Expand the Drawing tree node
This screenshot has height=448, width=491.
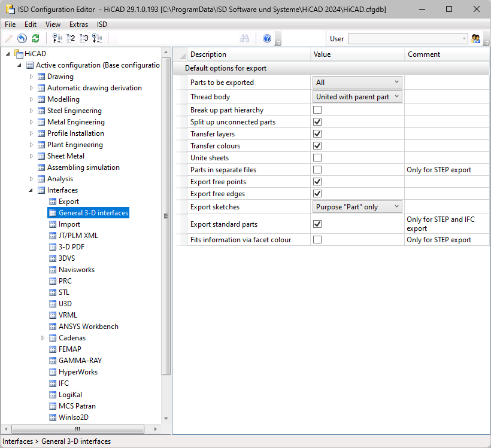pyautogui.click(x=31, y=77)
